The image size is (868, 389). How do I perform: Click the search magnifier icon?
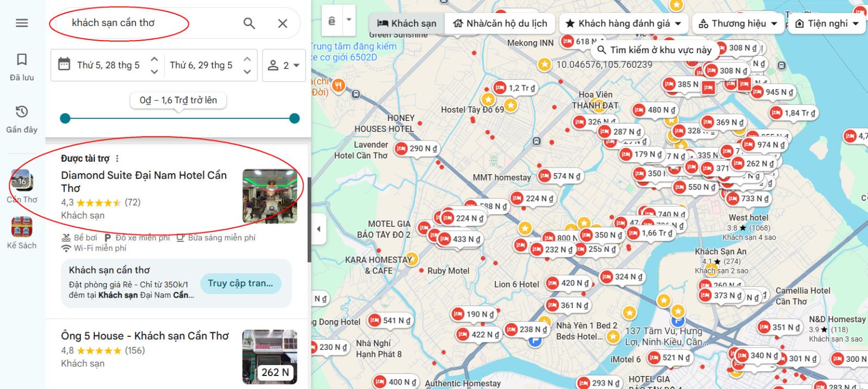pyautogui.click(x=249, y=23)
